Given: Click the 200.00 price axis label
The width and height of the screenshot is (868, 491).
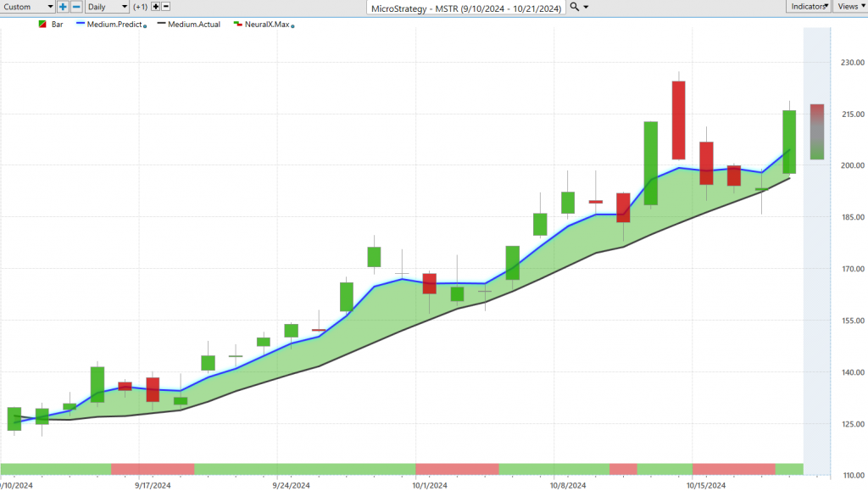Looking at the screenshot, I should pos(853,165).
